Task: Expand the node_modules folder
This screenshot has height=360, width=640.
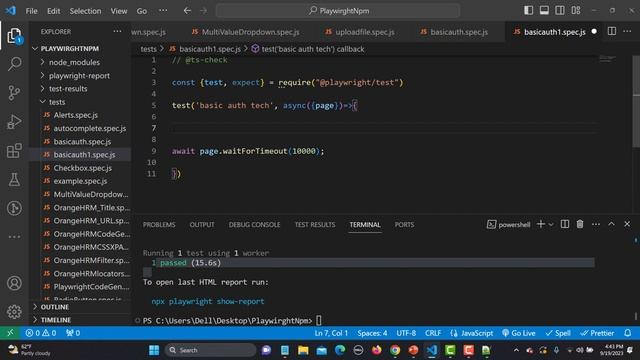Action: pos(74,62)
